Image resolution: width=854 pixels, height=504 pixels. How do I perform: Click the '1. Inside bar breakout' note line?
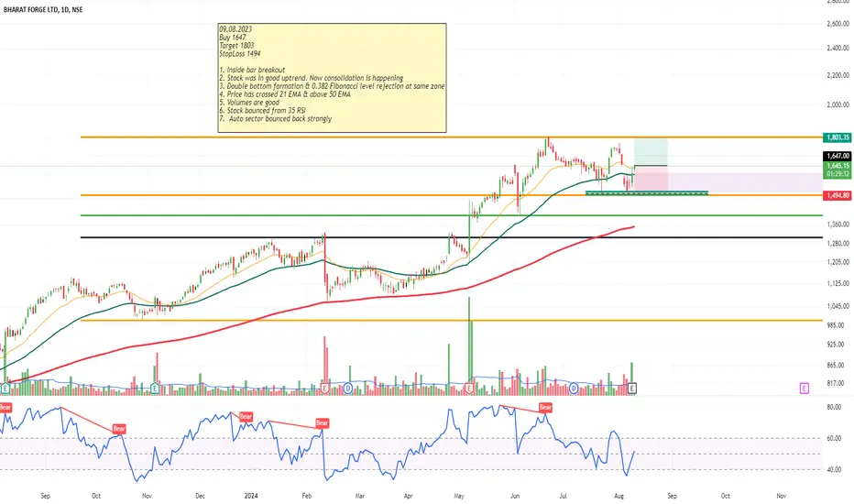pyautogui.click(x=252, y=70)
